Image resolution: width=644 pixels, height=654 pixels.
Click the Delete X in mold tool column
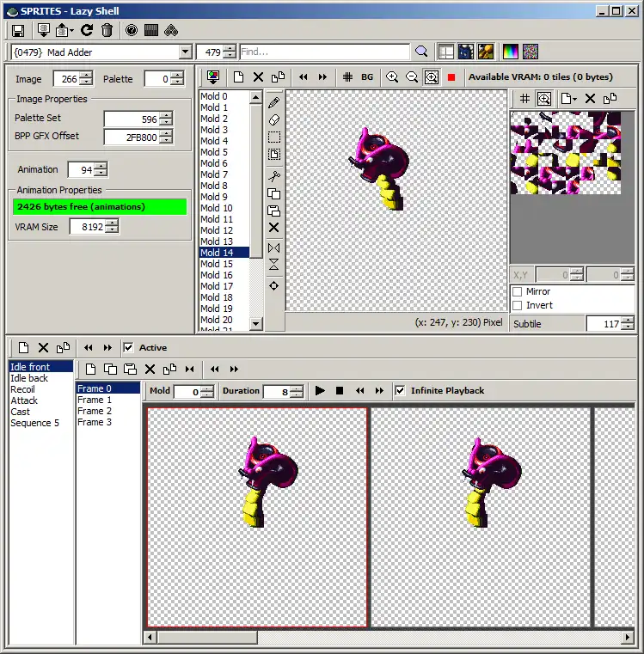[274, 228]
